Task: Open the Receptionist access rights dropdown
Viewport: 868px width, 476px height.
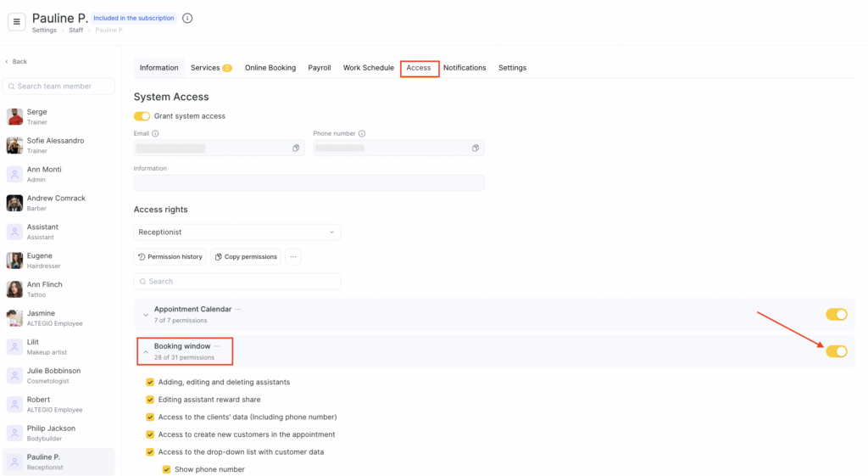Action: pos(237,232)
